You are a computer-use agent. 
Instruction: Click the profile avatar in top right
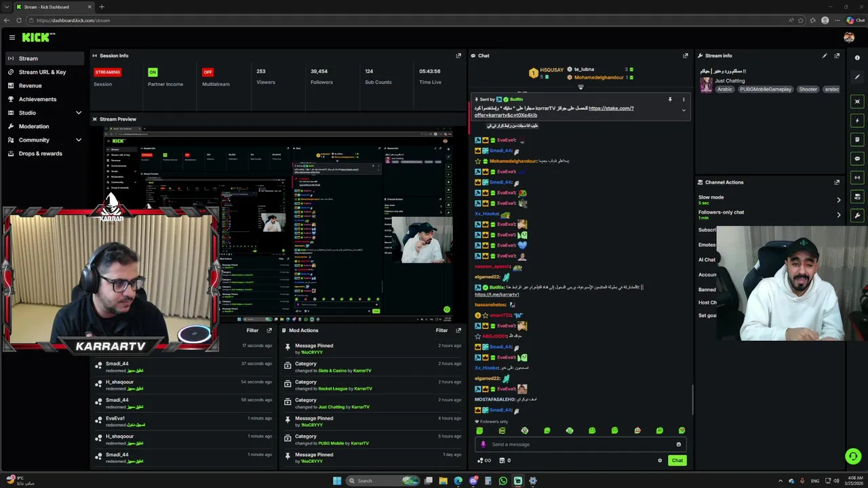[849, 38]
